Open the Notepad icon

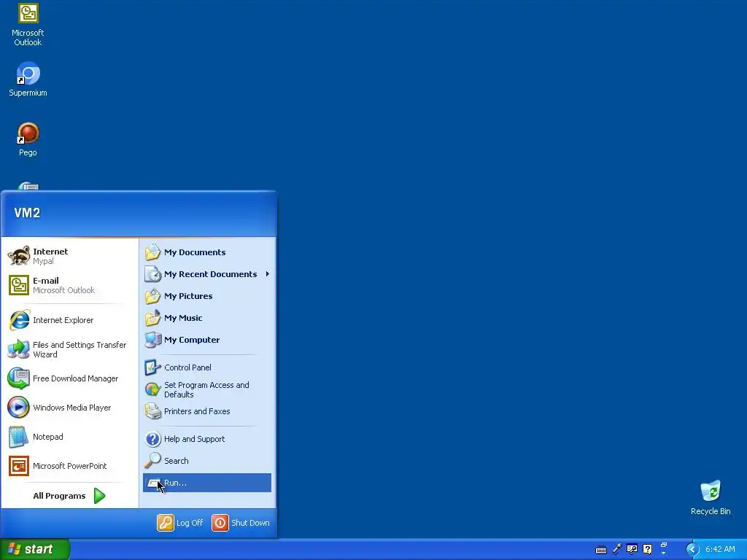coord(18,437)
